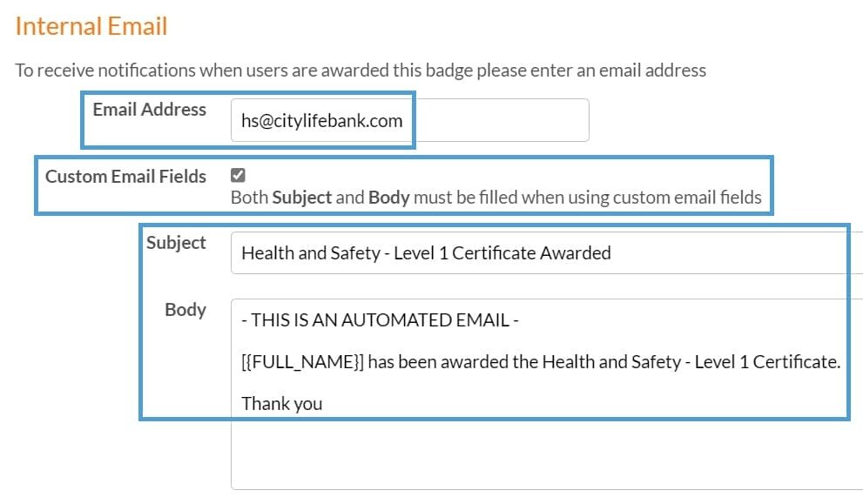Click the Body field label
The image size is (863, 504).
click(185, 310)
